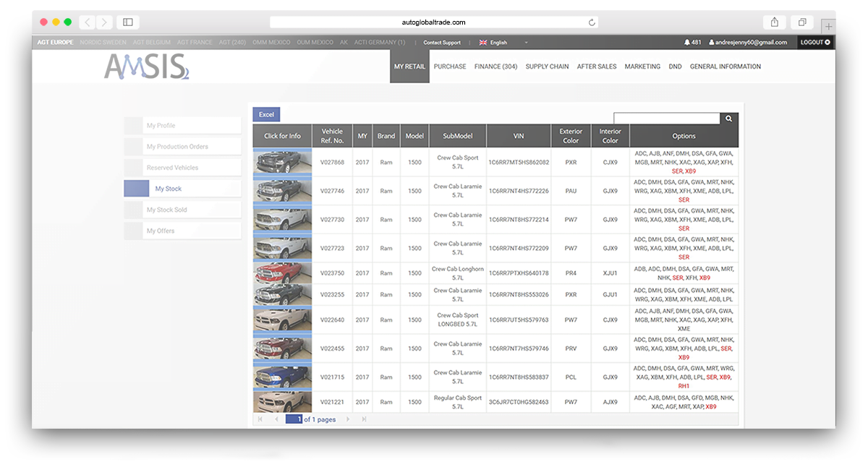Select My Stock Sold in sidebar
This screenshot has height=467, width=868.
click(x=182, y=210)
